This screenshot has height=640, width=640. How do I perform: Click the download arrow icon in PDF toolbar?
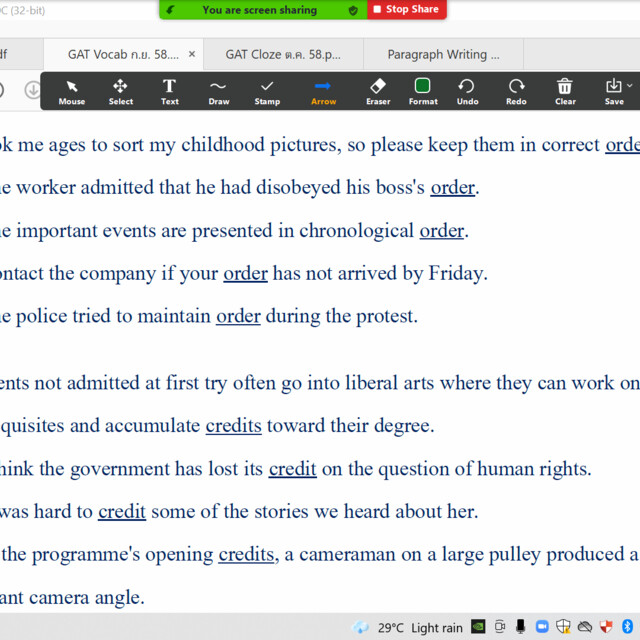coord(32,90)
